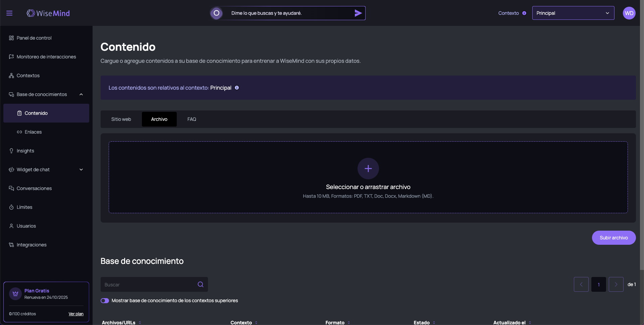Expand the Widget de chat submenu

pyautogui.click(x=81, y=170)
